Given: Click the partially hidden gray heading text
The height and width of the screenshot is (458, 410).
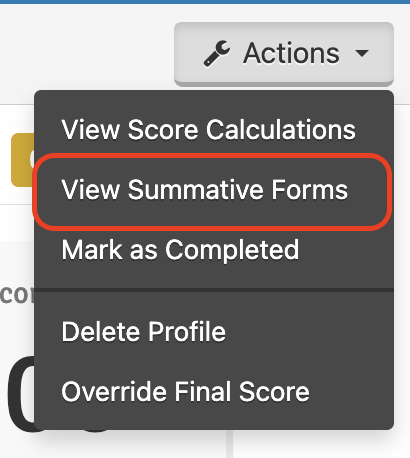Looking at the screenshot, I should 17,295.
